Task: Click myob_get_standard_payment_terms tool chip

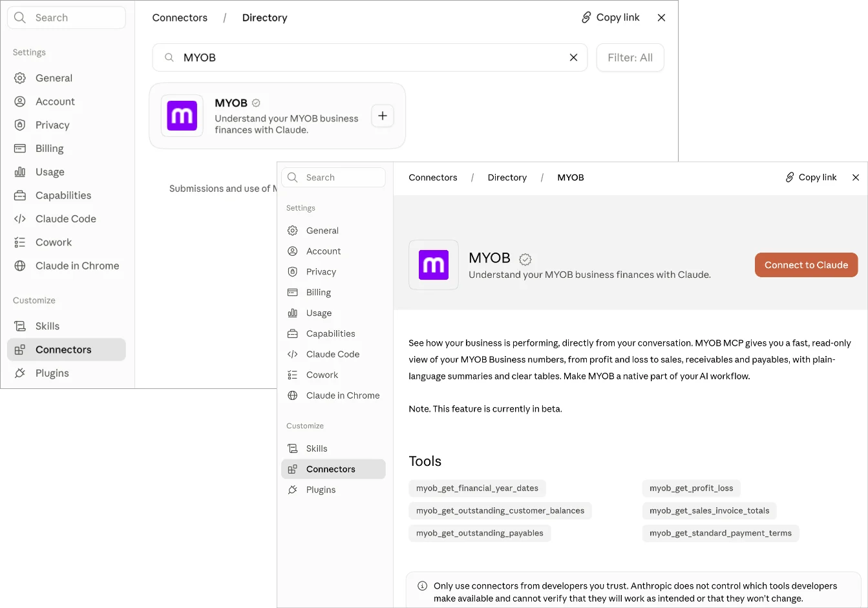Action: coord(720,534)
